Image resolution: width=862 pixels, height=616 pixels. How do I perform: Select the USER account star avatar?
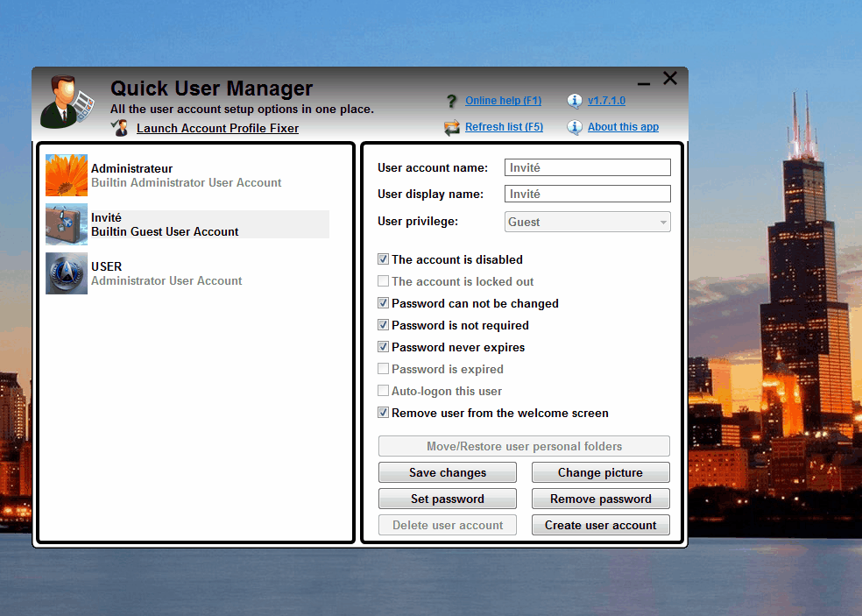point(66,273)
